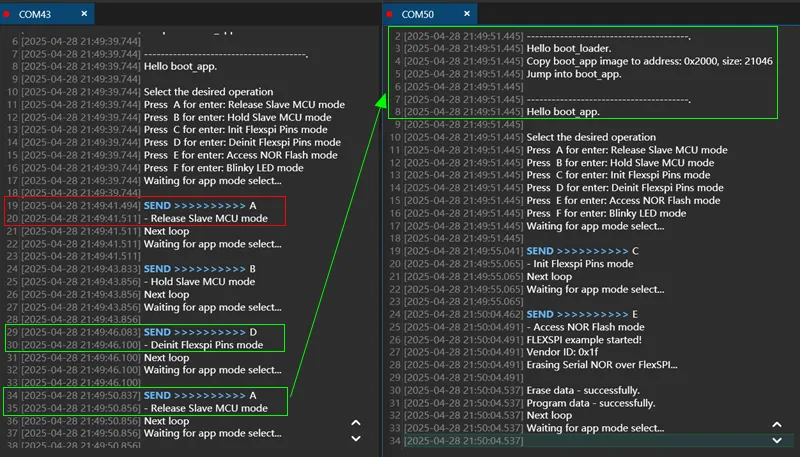Click 'FLEXSPI example started!' log line
800x457 pixels.
point(584,340)
